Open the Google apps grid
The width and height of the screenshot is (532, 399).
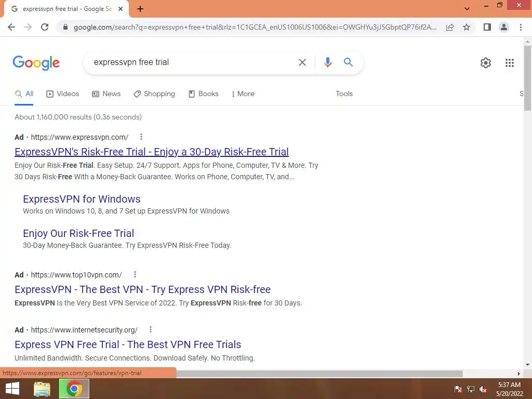pos(509,63)
